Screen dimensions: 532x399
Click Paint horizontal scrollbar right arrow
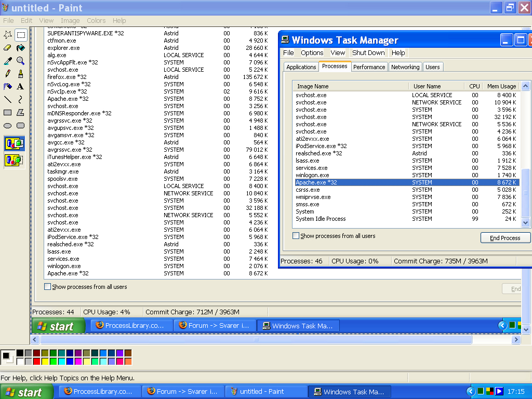tap(516, 339)
